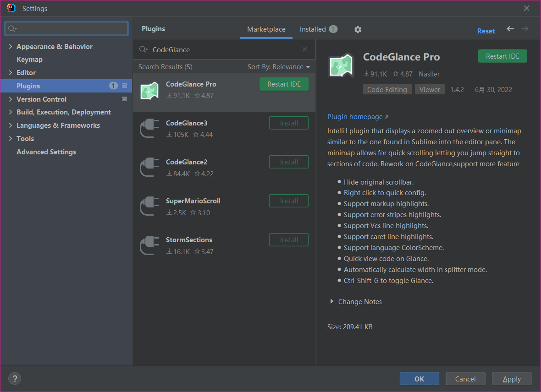Viewport: 541px width, 392px height.
Task: Expand the Tools settings node
Action: [11, 139]
